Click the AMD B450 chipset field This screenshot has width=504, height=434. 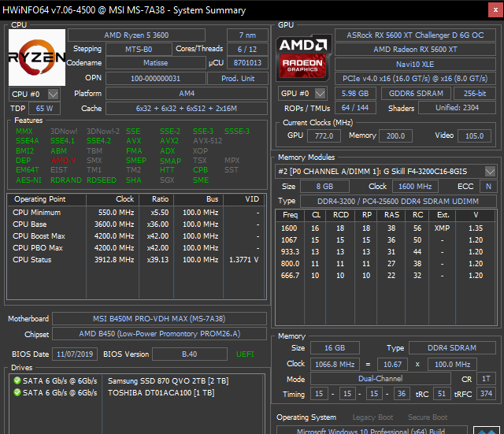point(159,334)
